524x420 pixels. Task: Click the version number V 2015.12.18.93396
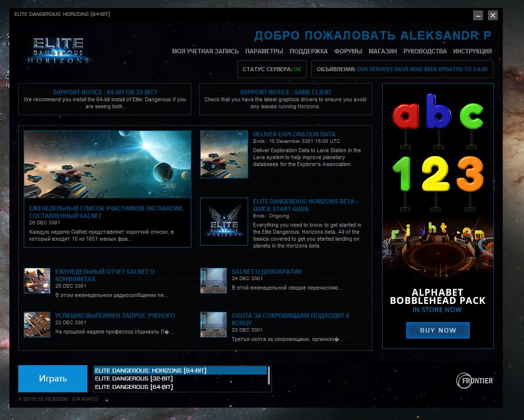43,399
